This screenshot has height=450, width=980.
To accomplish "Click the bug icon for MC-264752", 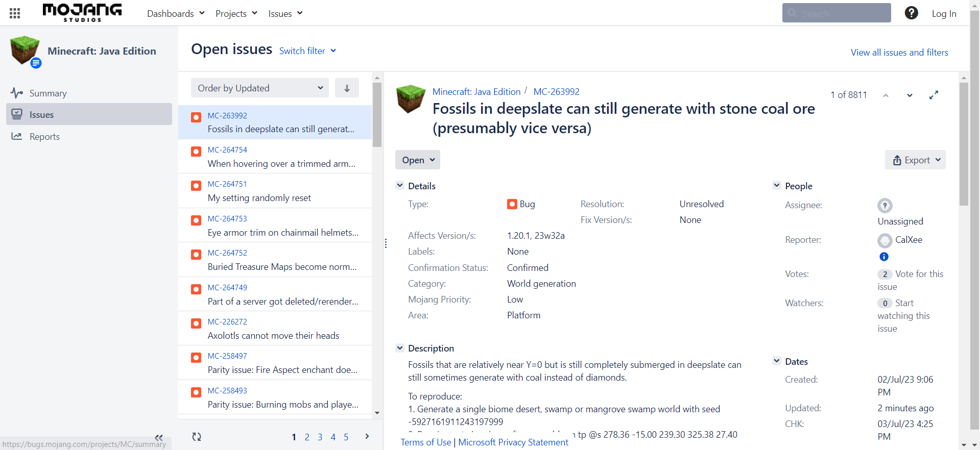I will (196, 255).
